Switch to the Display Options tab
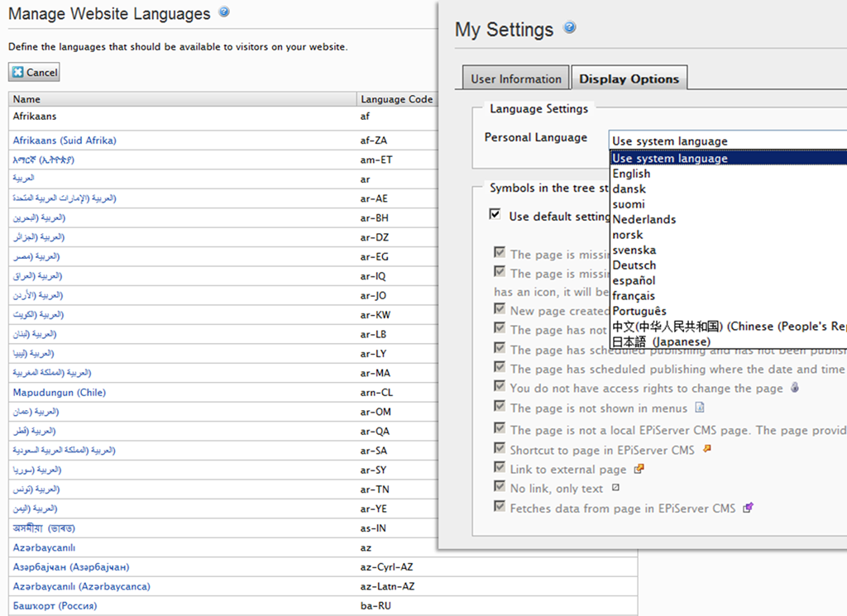The height and width of the screenshot is (616, 847). (x=629, y=79)
